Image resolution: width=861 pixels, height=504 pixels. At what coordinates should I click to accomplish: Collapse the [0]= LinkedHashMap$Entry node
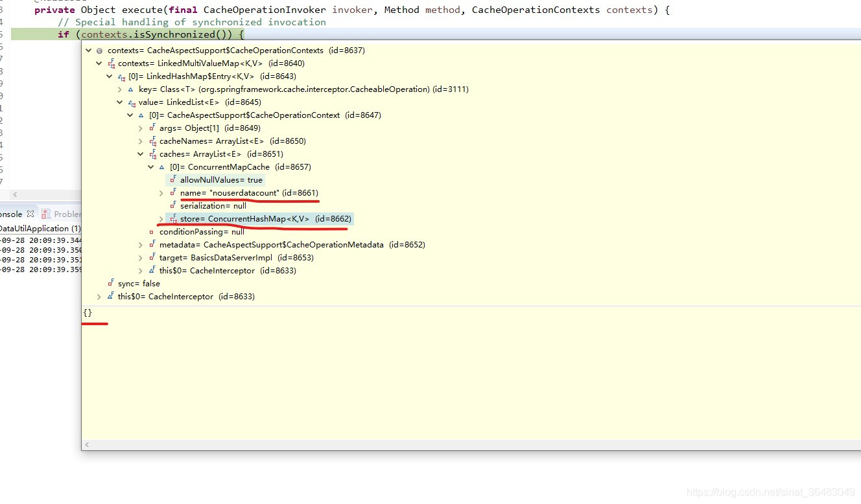(109, 76)
